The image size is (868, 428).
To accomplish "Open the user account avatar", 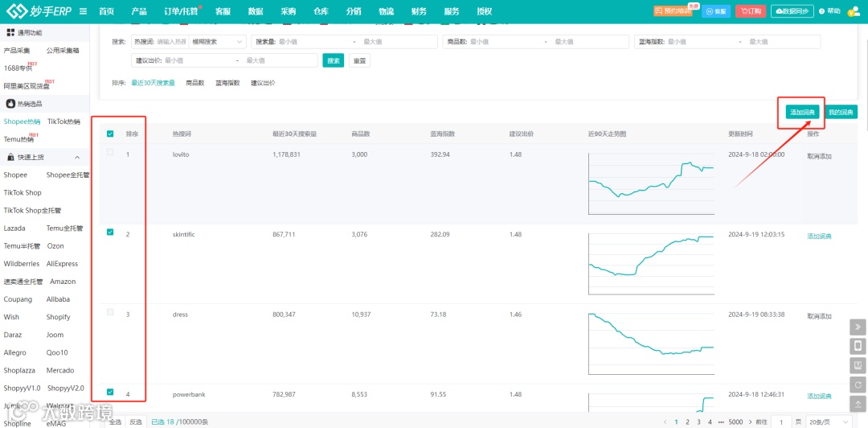I will coord(853,11).
